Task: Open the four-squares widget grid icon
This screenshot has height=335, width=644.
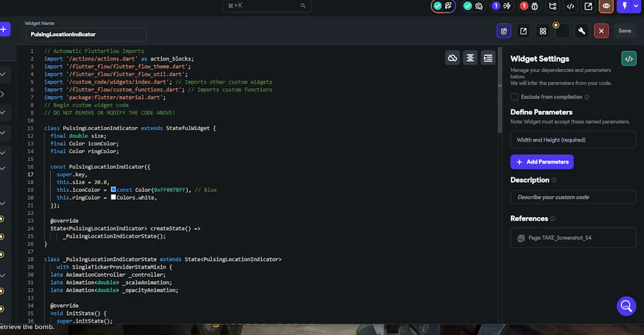Action: (x=543, y=31)
